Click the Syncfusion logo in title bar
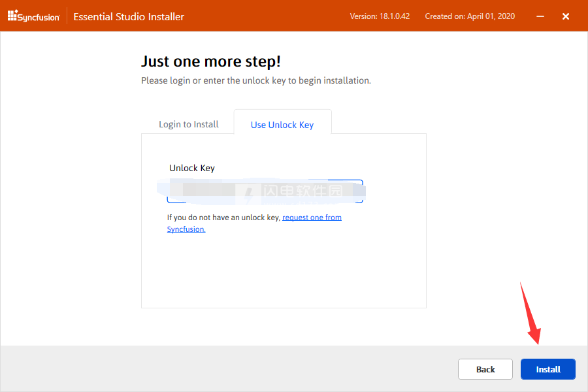The width and height of the screenshot is (588, 392). click(33, 16)
